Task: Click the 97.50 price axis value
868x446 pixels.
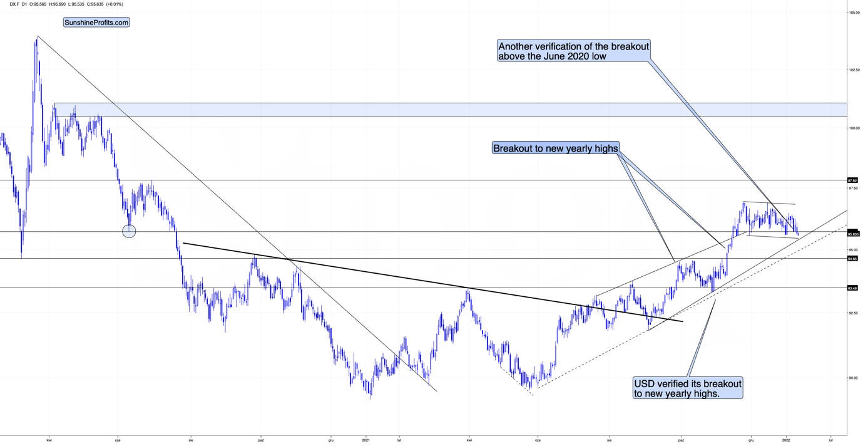Action: (x=853, y=188)
